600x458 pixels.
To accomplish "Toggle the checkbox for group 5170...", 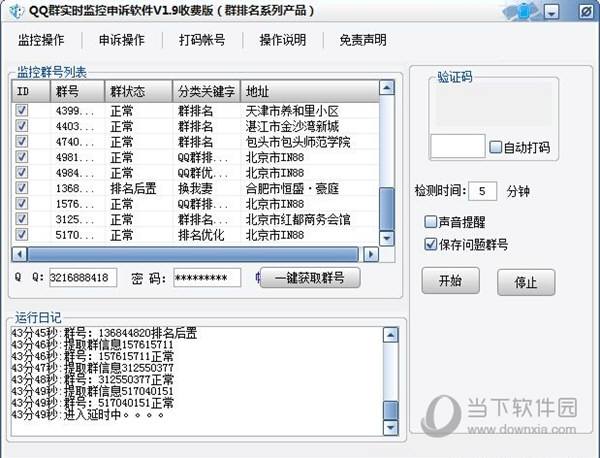I will click(21, 234).
